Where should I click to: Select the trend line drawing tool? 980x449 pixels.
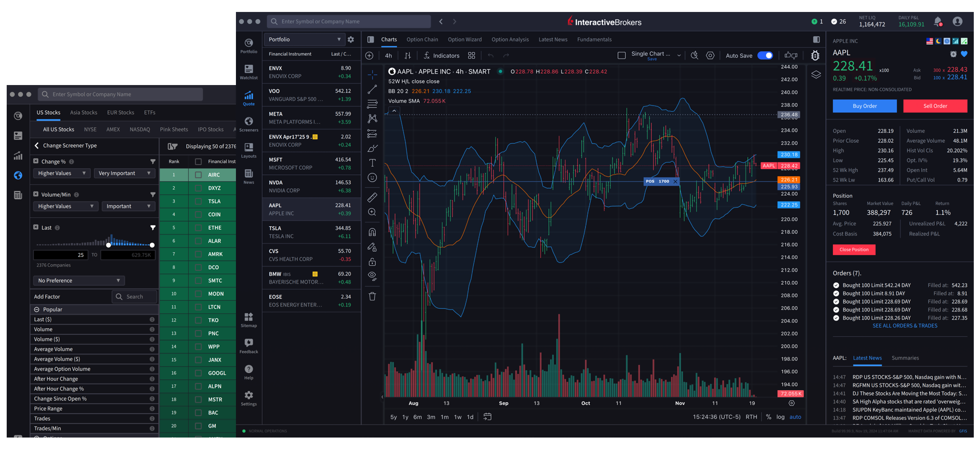373,89
